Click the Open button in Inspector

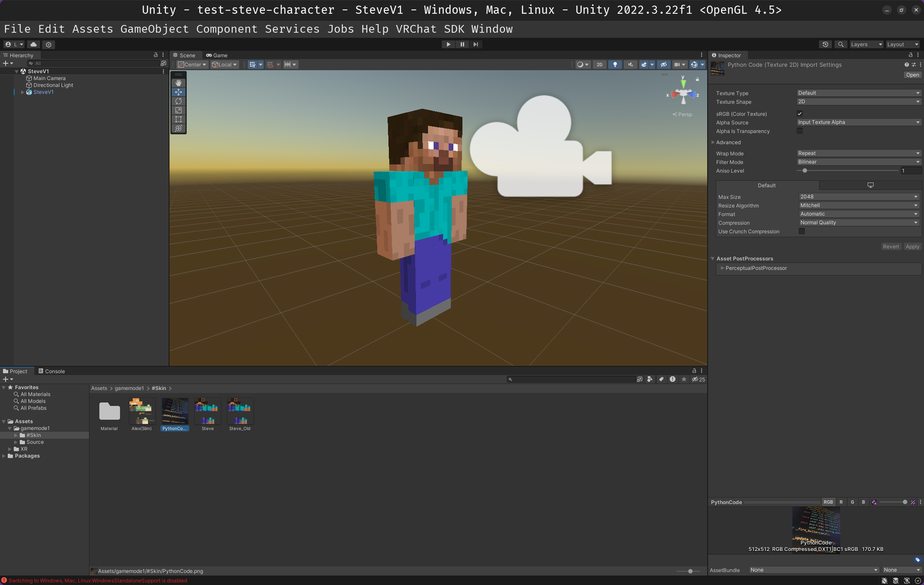pos(912,75)
